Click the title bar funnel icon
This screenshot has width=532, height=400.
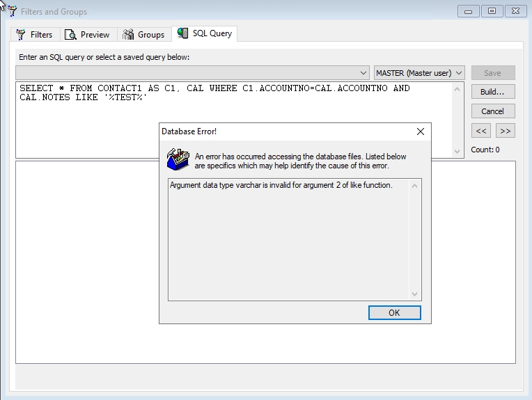pos(12,11)
